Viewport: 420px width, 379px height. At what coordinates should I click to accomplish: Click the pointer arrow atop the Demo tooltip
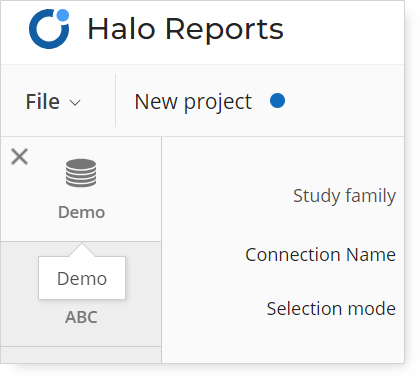[x=82, y=250]
